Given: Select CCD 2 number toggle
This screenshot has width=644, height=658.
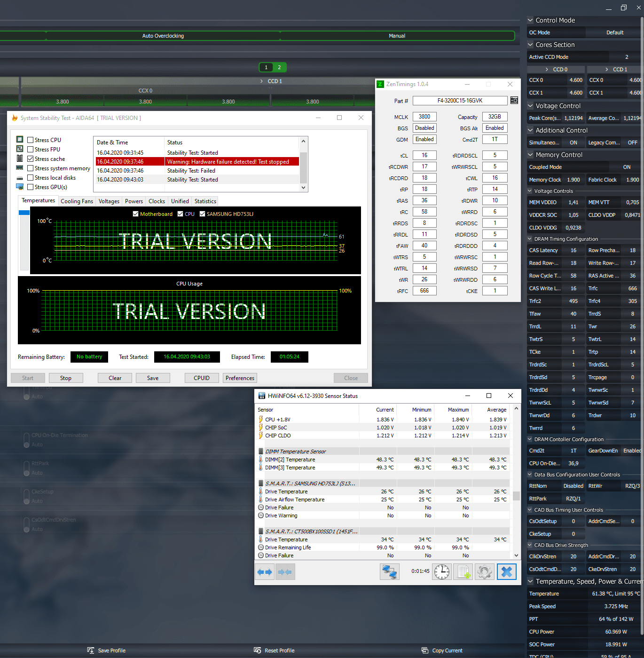Looking at the screenshot, I should [x=279, y=67].
